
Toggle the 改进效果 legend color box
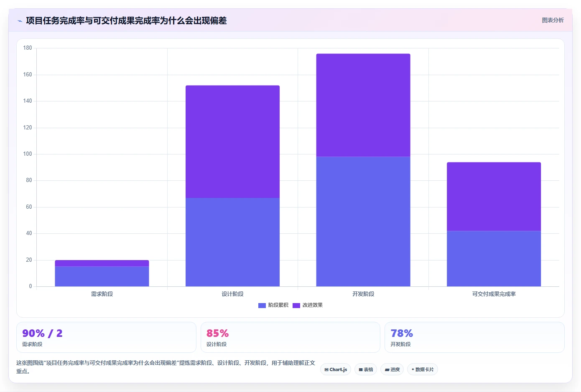(296, 306)
